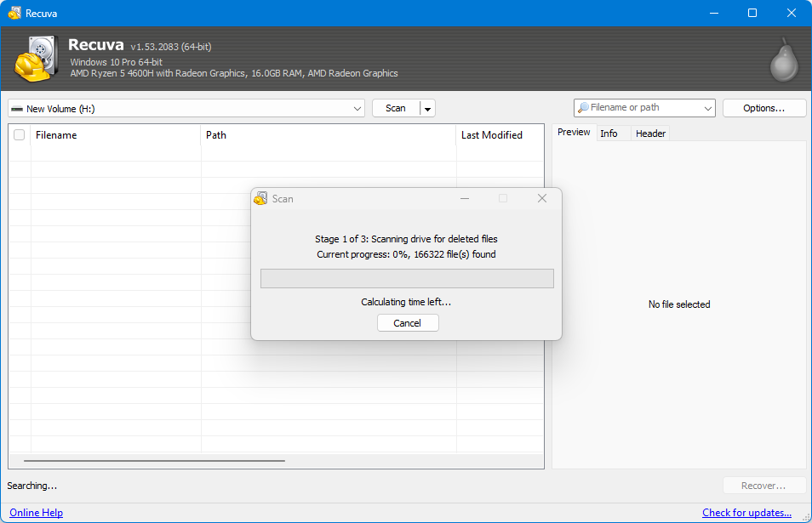Select the Preview tab
The width and height of the screenshot is (812, 523).
(x=574, y=133)
